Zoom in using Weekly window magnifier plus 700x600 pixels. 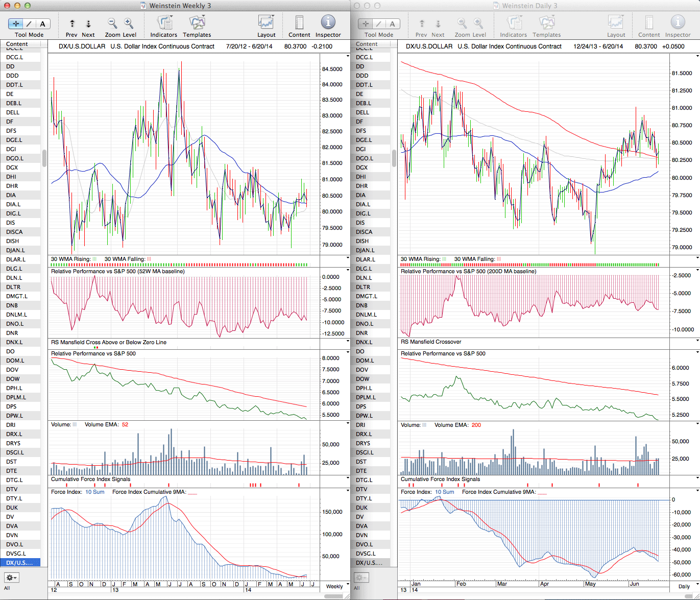pyautogui.click(x=129, y=23)
